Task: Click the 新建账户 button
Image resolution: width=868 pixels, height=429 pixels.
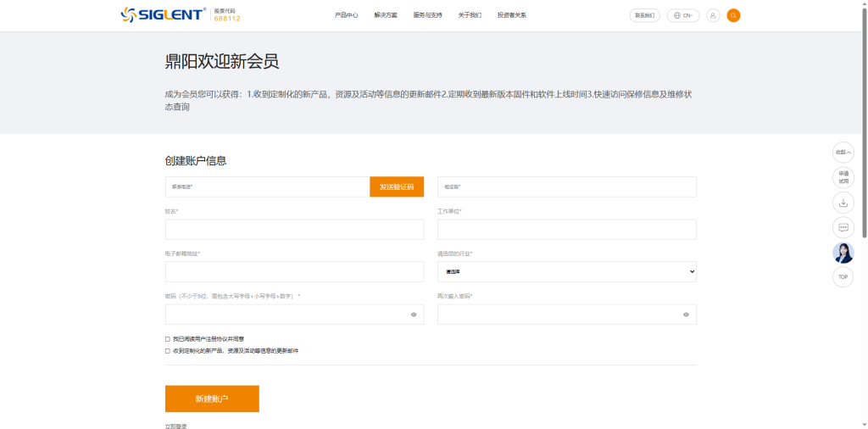Action: 212,398
